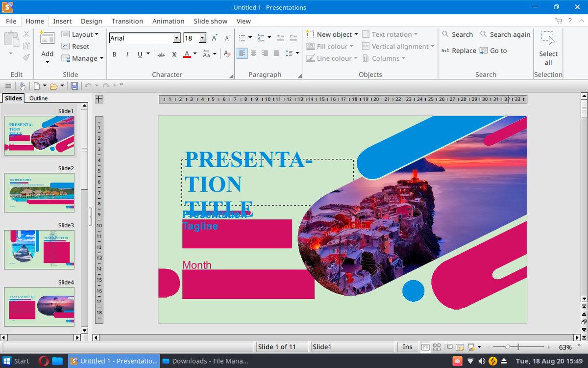The width and height of the screenshot is (588, 368).
Task: Apply italic formatting to text
Action: (127, 54)
